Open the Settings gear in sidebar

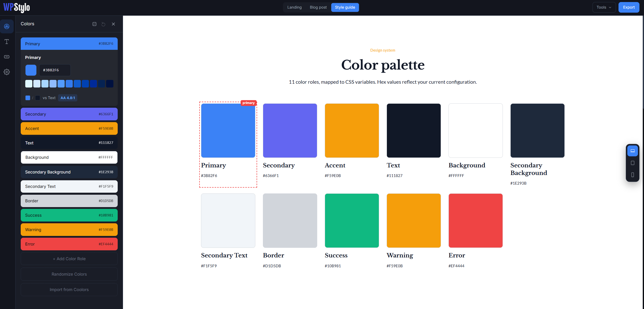coord(7,72)
